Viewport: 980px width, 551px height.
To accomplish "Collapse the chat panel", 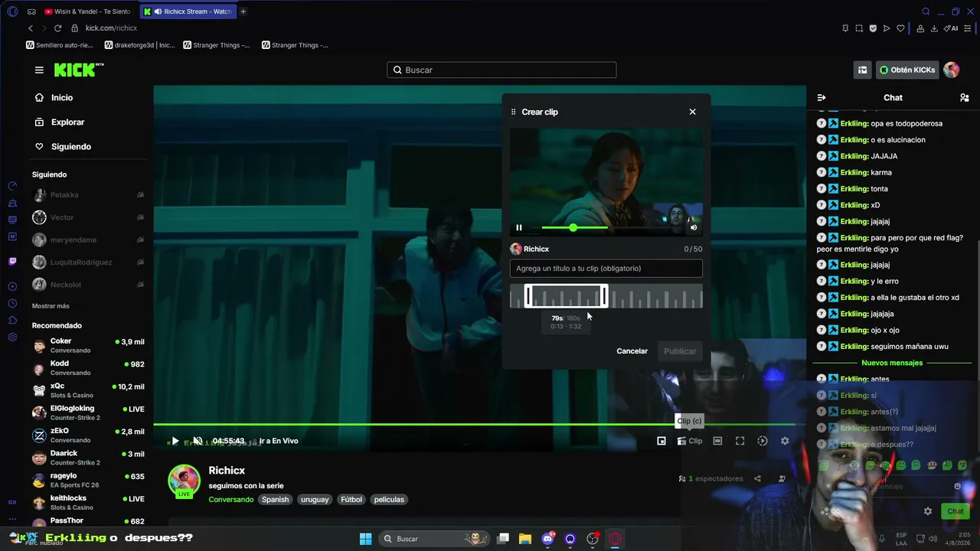I will 822,98.
